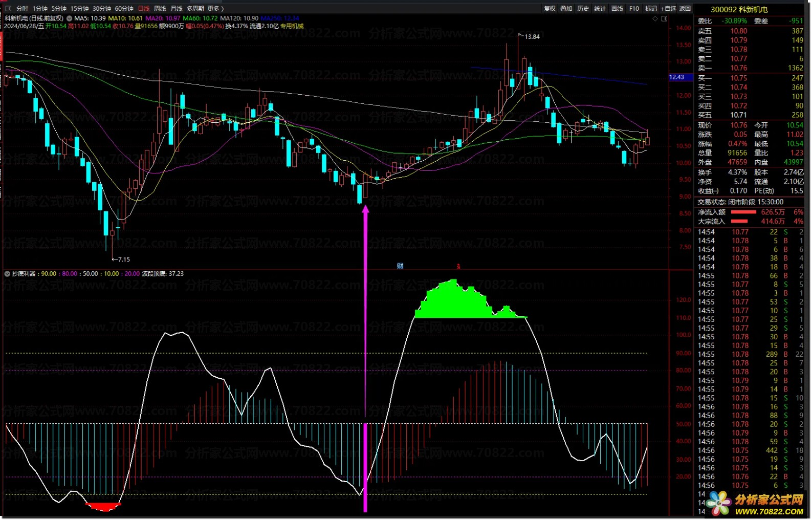
Task: Click the 专用机械 industry label
Action: 292,26
